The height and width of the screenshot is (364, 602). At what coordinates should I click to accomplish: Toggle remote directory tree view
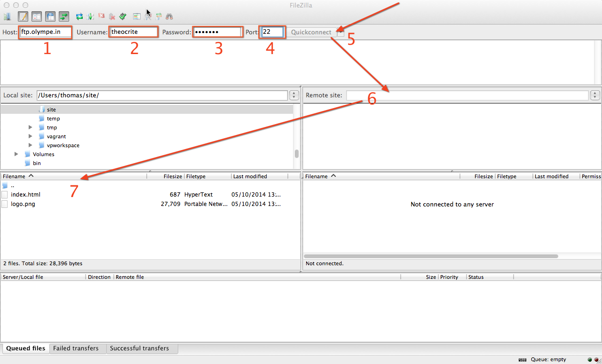[x=50, y=16]
